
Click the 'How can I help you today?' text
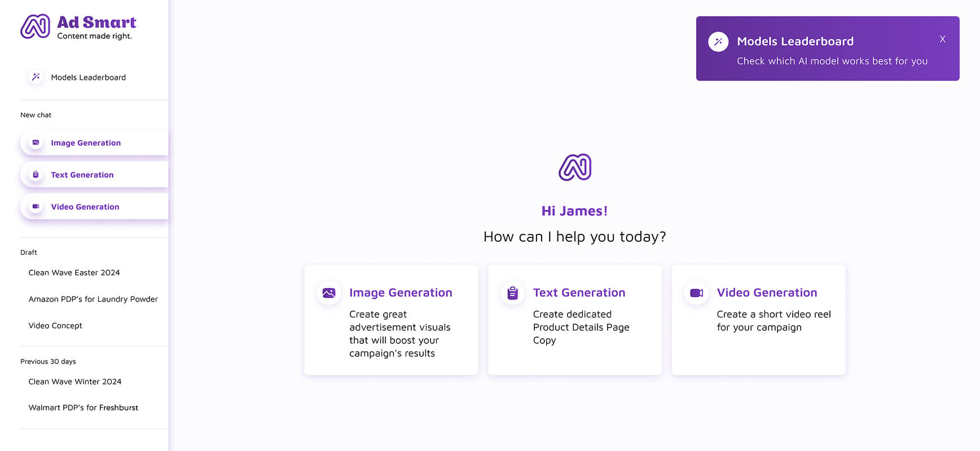click(x=574, y=237)
